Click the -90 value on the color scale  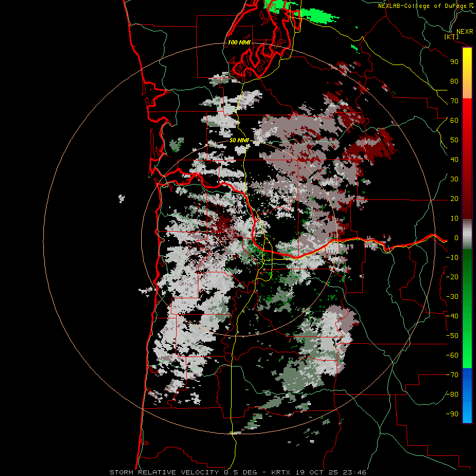tap(452, 414)
